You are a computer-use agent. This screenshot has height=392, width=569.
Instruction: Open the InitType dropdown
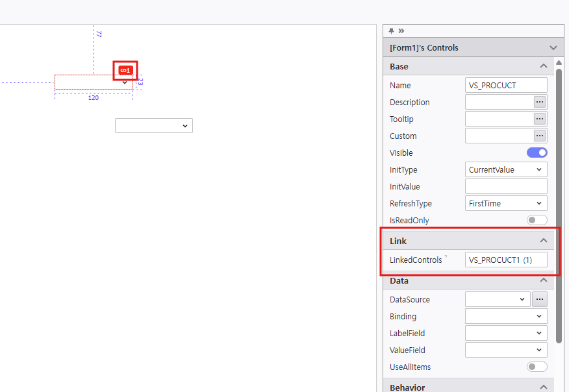pos(506,169)
